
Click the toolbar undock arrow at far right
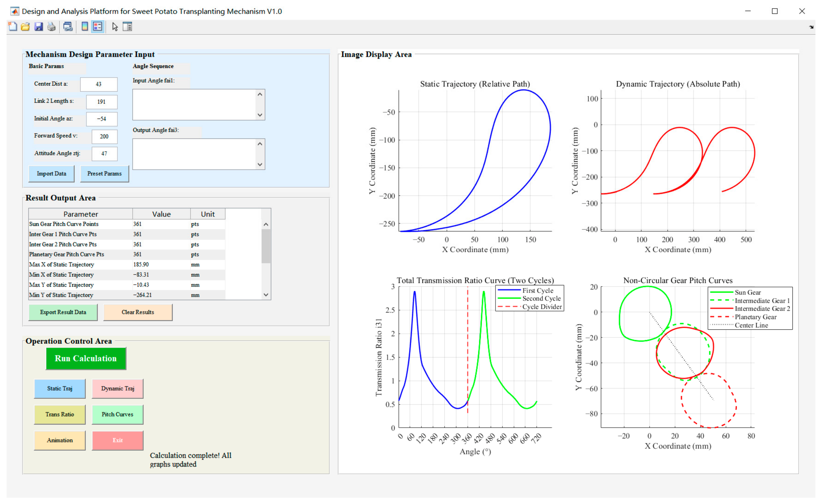[x=811, y=27]
